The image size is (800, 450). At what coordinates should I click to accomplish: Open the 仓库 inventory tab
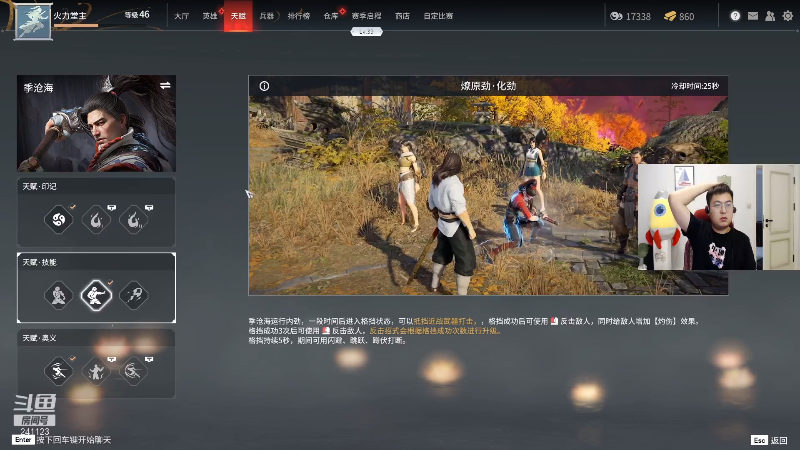click(331, 16)
